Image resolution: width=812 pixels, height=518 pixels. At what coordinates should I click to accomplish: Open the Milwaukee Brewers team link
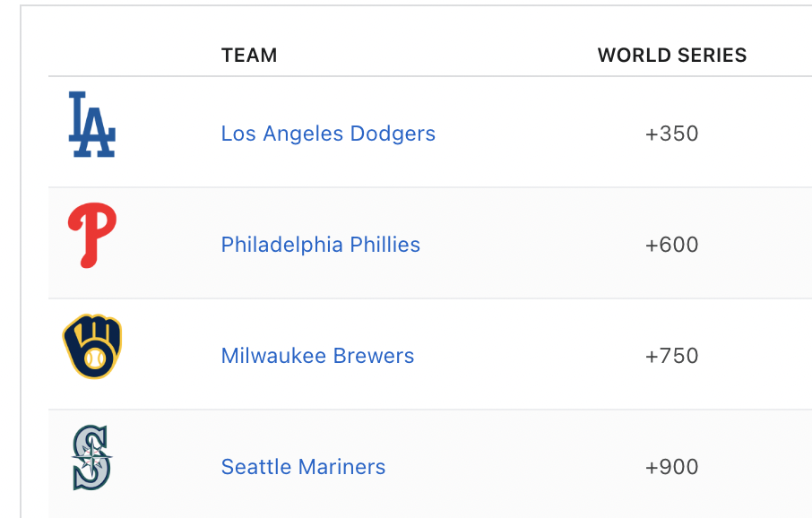click(317, 356)
